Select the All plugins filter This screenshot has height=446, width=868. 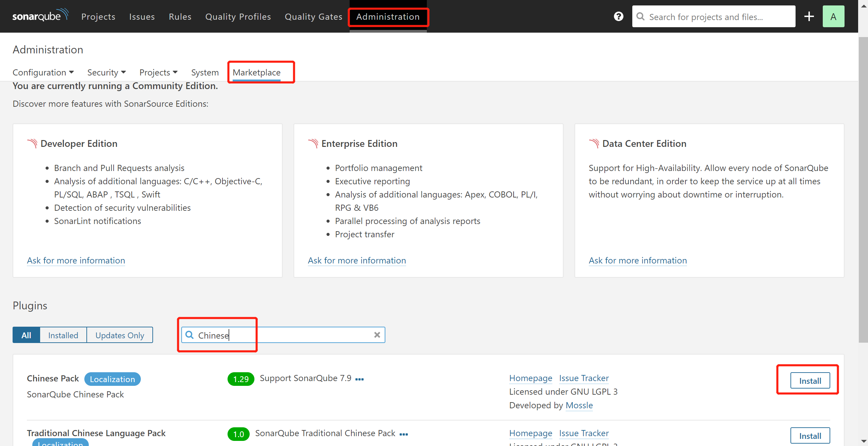click(26, 335)
